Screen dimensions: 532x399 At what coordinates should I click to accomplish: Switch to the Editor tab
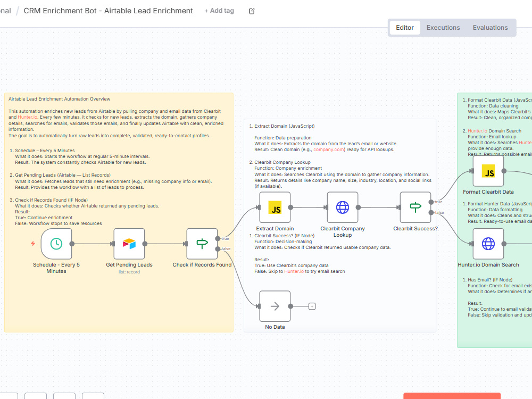[x=405, y=28]
